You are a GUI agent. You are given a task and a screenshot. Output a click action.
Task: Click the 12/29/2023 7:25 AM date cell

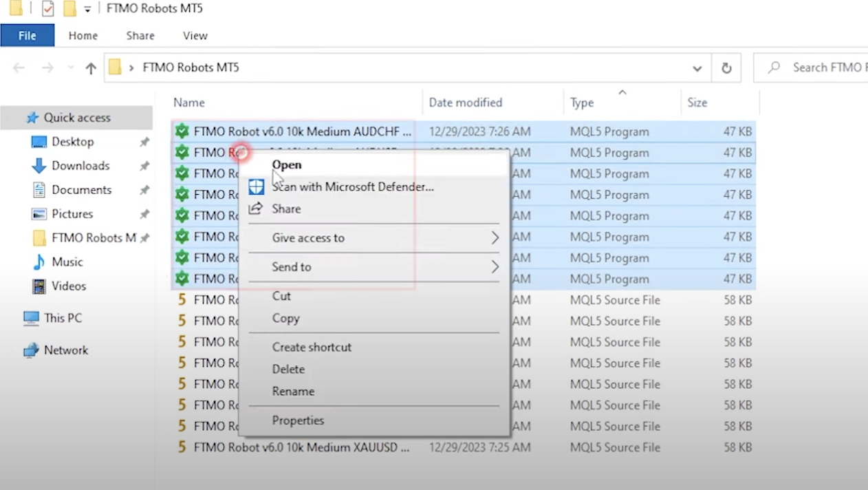coord(479,447)
